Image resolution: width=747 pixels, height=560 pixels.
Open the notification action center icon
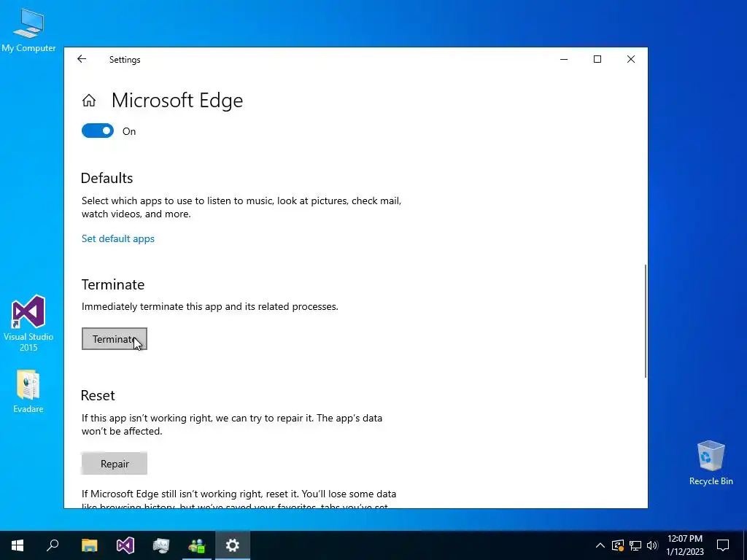(723, 545)
